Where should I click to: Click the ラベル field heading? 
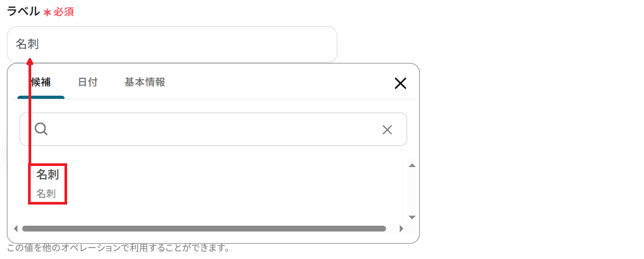point(23,12)
